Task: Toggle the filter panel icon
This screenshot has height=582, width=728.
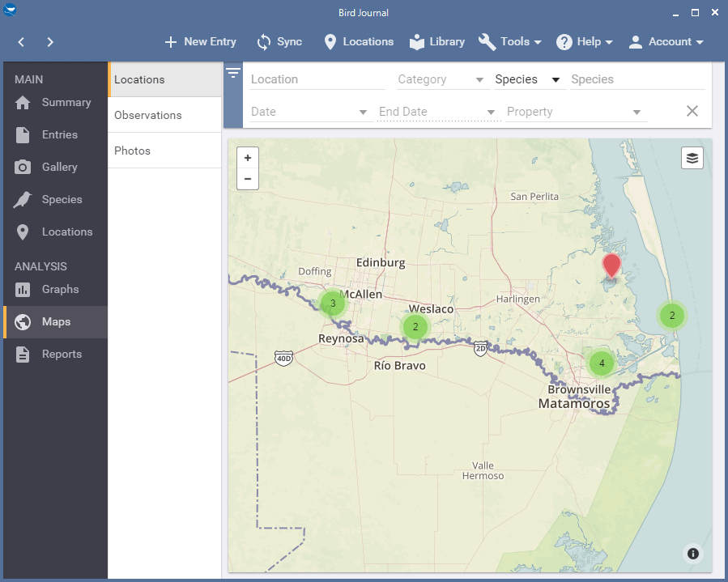Action: 233,73
